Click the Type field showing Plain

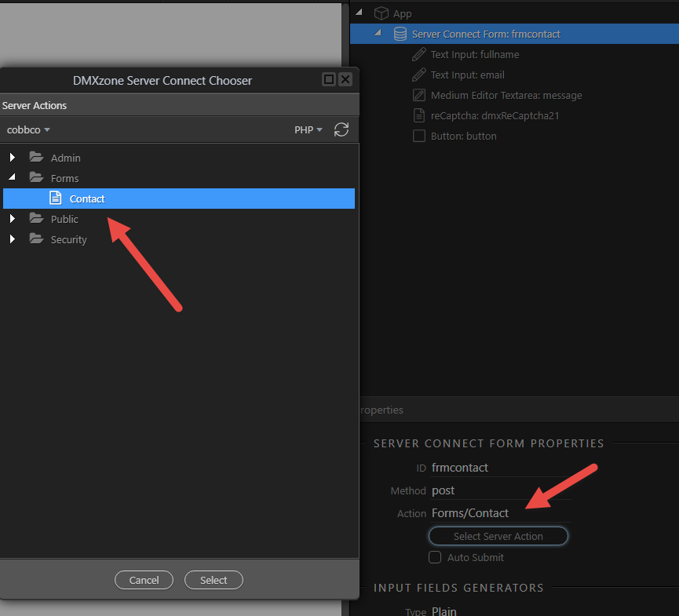tap(501, 611)
